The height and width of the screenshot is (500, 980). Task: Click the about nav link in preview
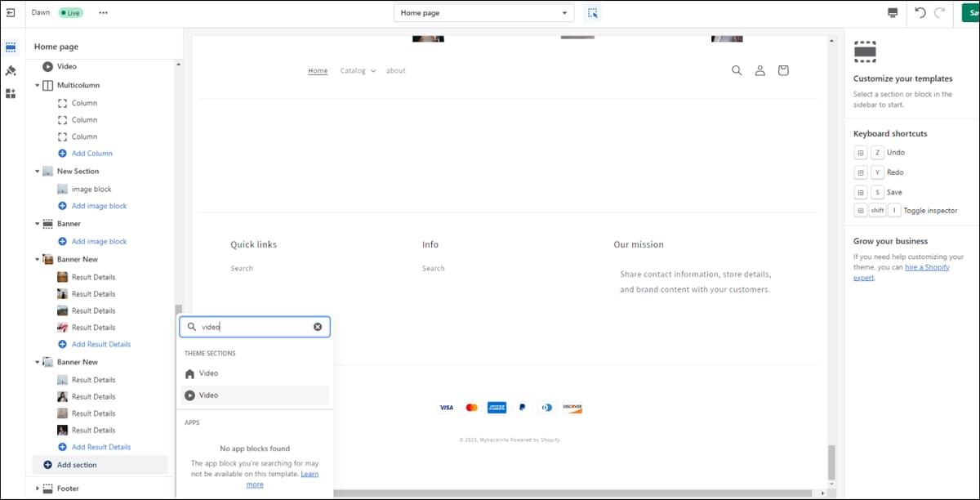(x=396, y=71)
